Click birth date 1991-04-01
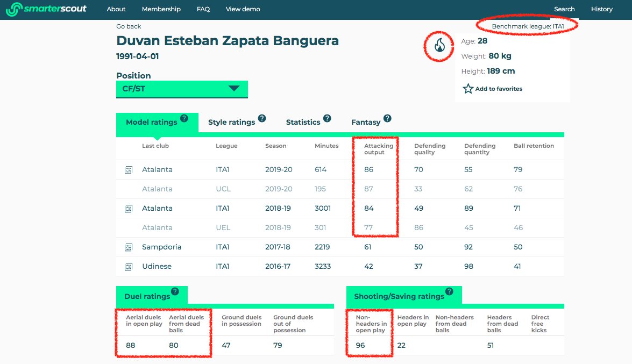Viewport: 632px width, 364px height. coord(138,56)
